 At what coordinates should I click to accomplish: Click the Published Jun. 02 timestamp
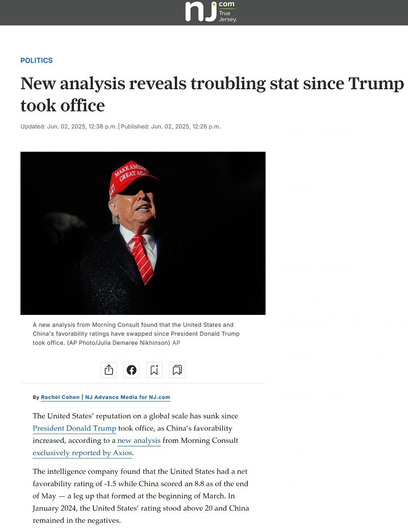(x=171, y=126)
